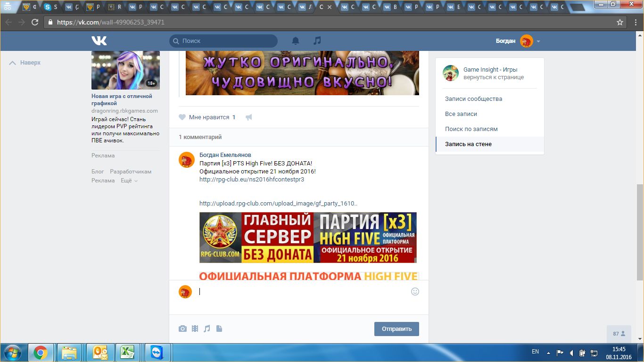This screenshot has height=362, width=644.
Task: Like the post with heart icon
Action: (x=182, y=117)
